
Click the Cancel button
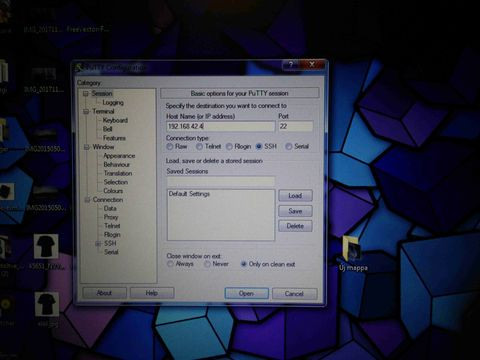[294, 294]
